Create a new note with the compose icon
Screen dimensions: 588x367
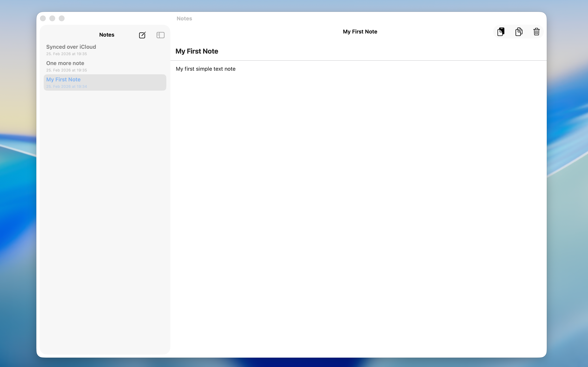click(x=142, y=35)
